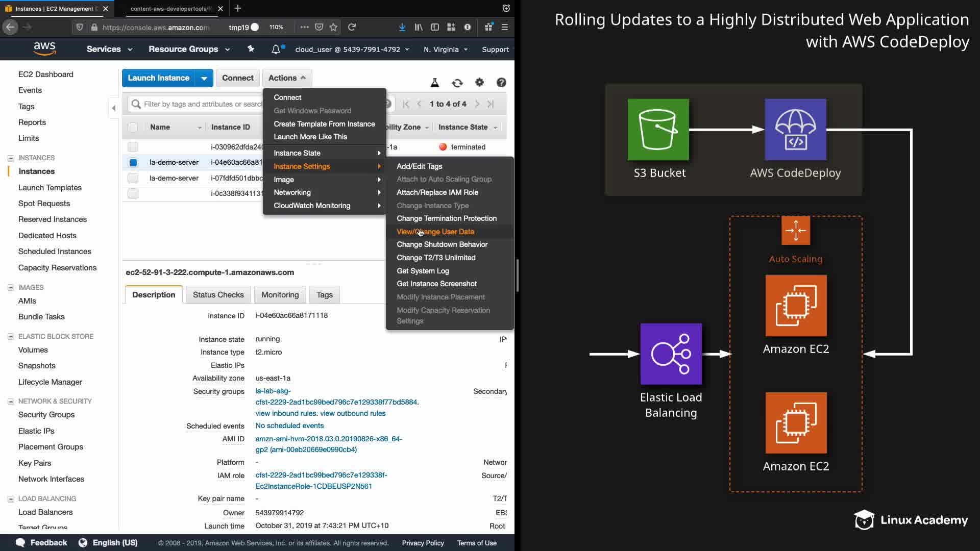
Task: Click the browser reload page icon
Action: (x=352, y=27)
